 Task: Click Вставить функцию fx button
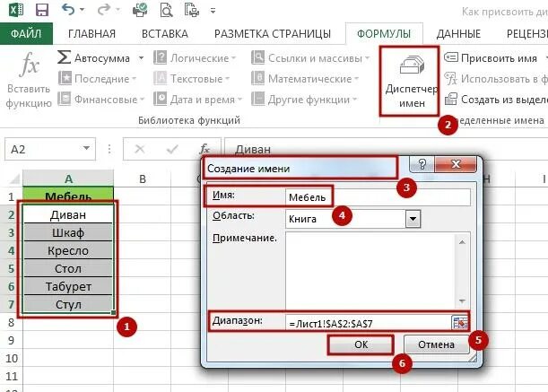(x=29, y=80)
